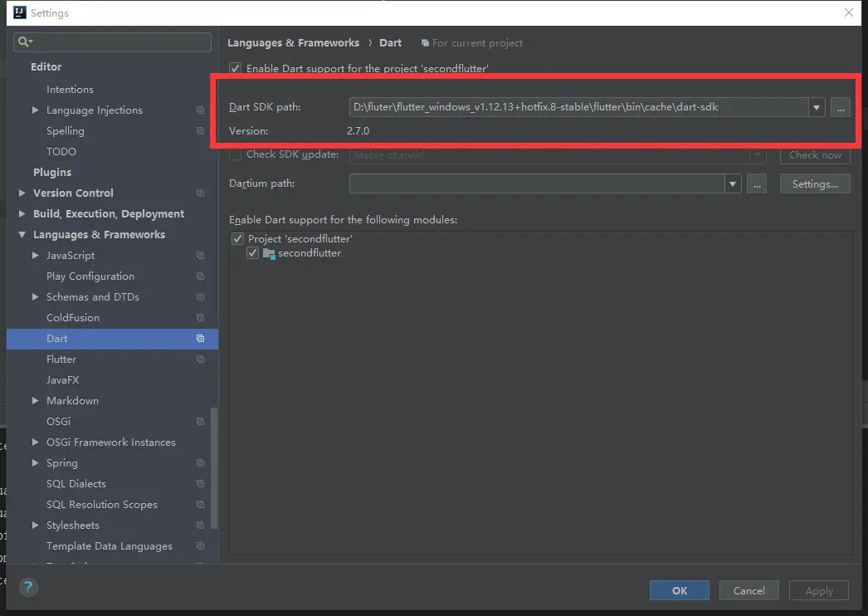This screenshot has width=868, height=616.
Task: Expand the Language Injections node
Action: [35, 110]
